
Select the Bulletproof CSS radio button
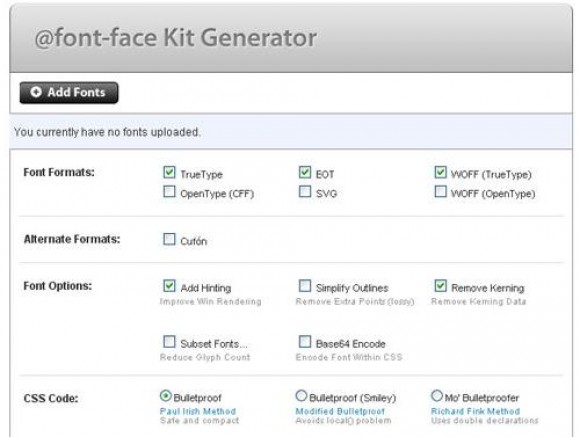pos(165,396)
